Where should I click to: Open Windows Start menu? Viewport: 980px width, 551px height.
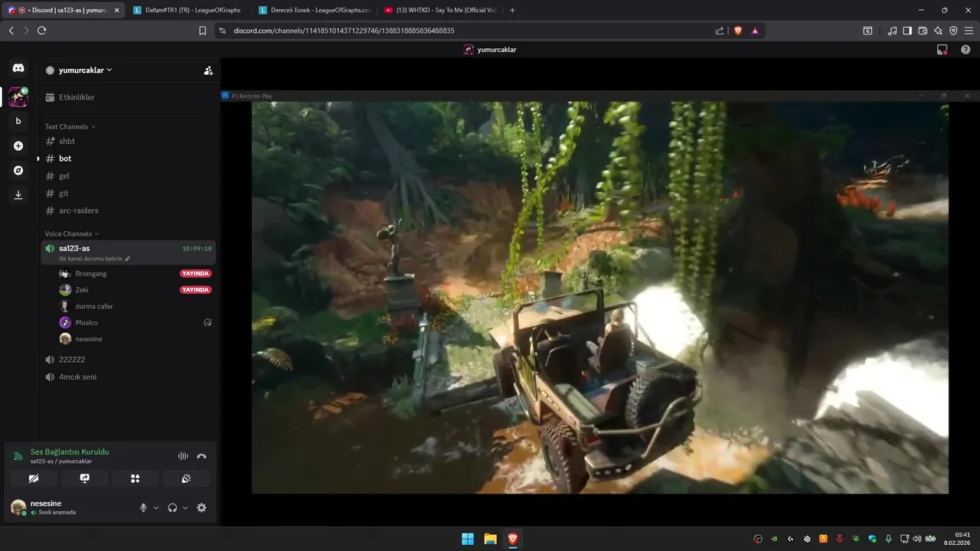pyautogui.click(x=467, y=539)
